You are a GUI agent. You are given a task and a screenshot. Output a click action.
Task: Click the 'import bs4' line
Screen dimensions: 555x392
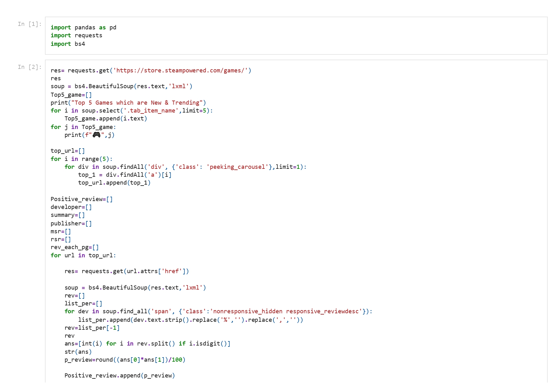tap(68, 44)
